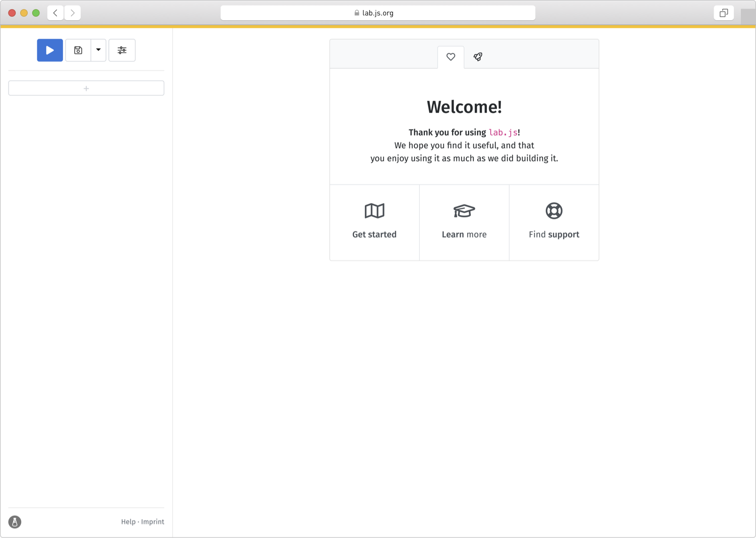
Task: Click the lab.js flask logo icon
Action: (x=15, y=522)
